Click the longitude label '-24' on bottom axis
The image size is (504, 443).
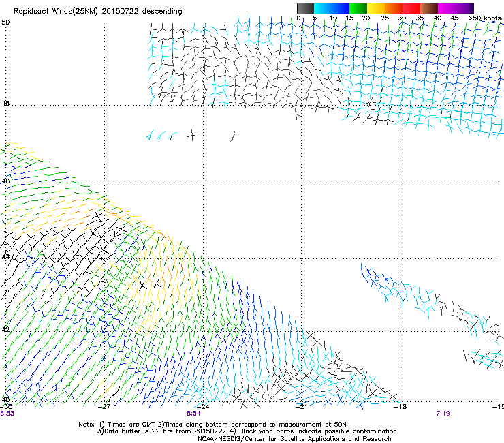[203, 407]
